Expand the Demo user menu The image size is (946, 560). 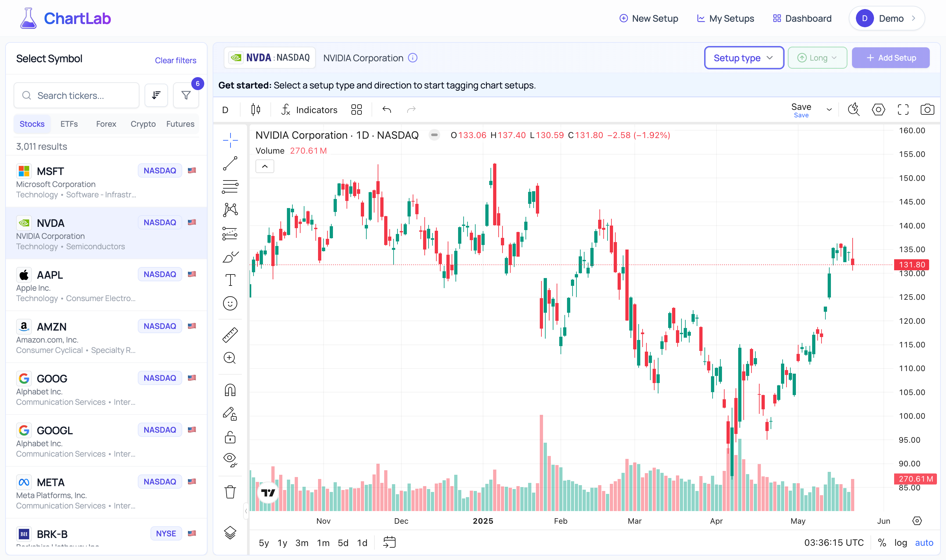(x=886, y=18)
